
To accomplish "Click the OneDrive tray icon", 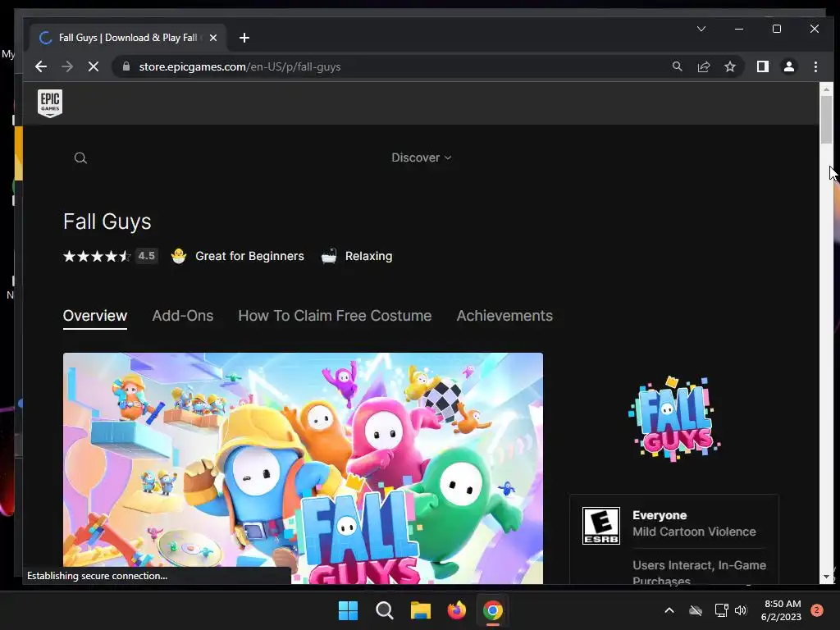I will (x=696, y=610).
